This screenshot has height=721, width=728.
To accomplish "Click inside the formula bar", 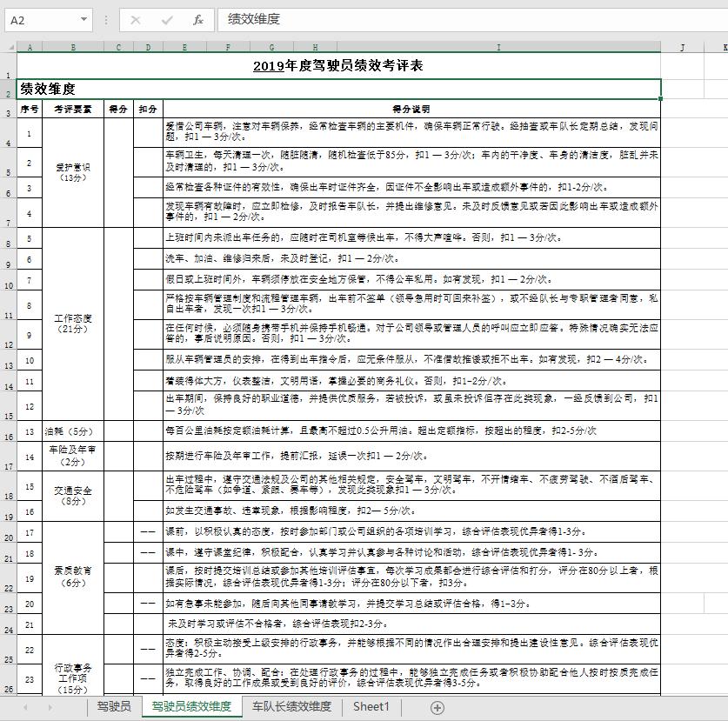I will pos(391,19).
